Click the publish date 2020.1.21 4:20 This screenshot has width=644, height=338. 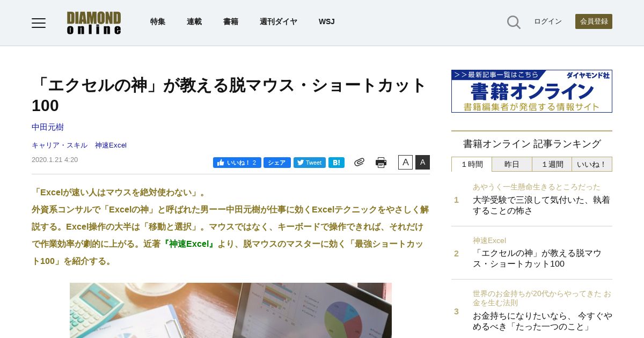click(x=55, y=160)
